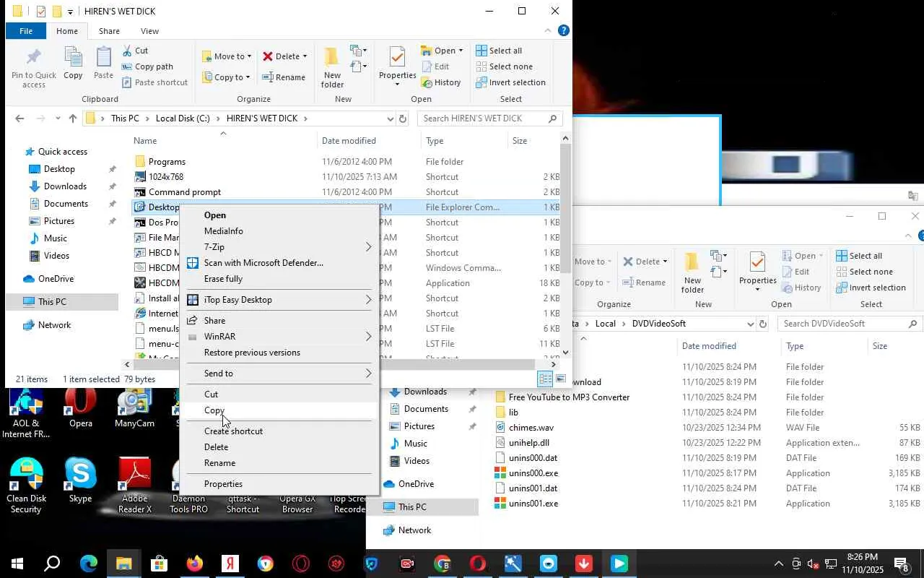Switch to the Share ribbon tab
This screenshot has height=578, width=924.
tap(109, 31)
